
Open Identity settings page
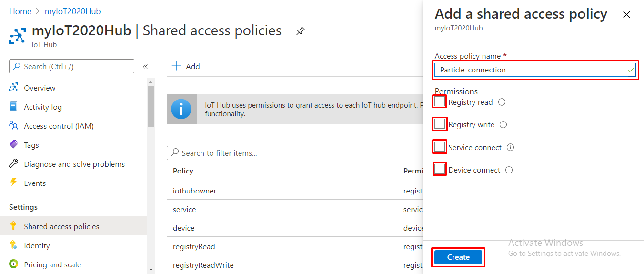click(x=37, y=245)
